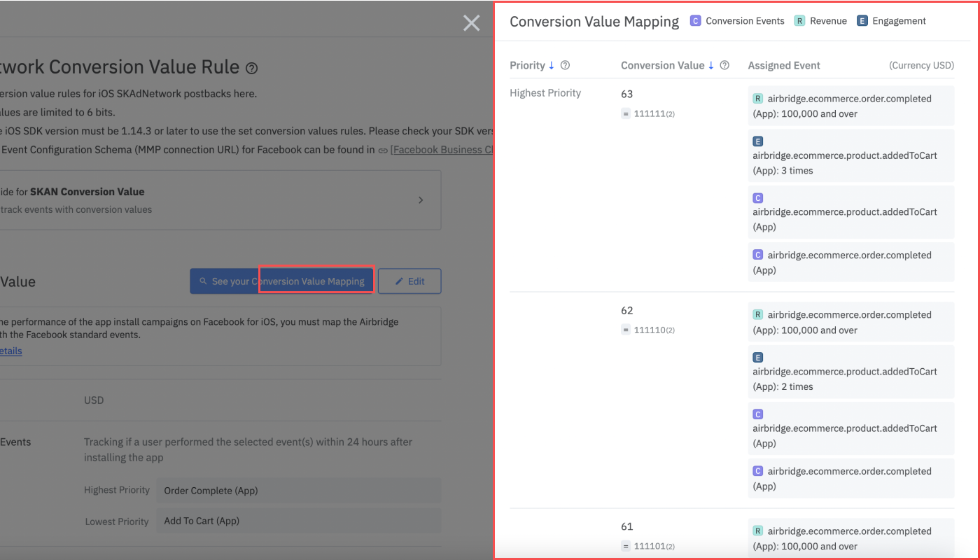Viewport: 980px width, 560px height.
Task: Open the Facebook Business link
Action: (x=442, y=150)
